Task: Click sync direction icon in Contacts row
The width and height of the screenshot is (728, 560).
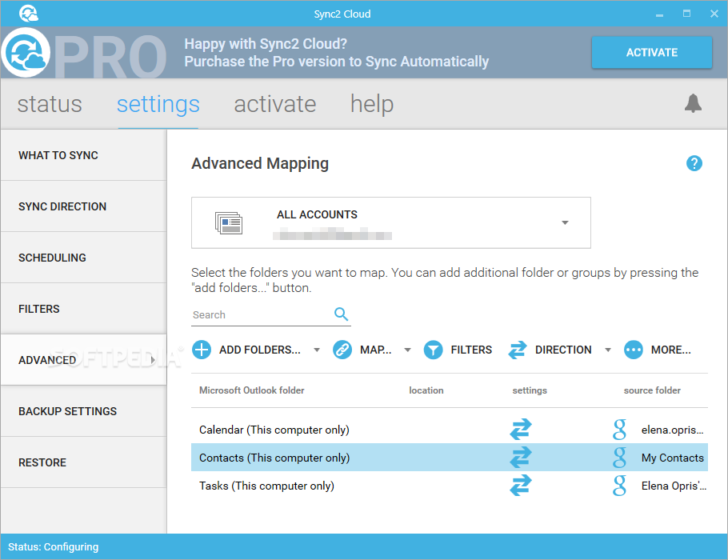Action: [521, 457]
